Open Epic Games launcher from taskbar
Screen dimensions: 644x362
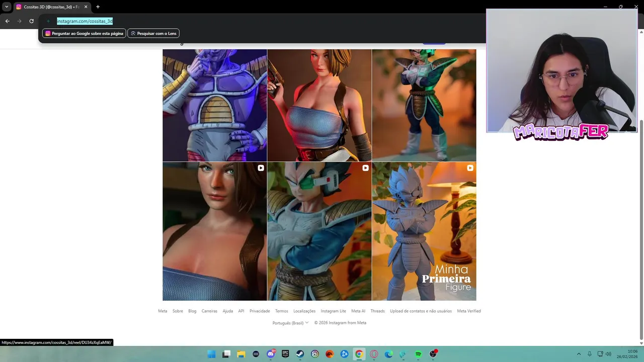coord(285,354)
